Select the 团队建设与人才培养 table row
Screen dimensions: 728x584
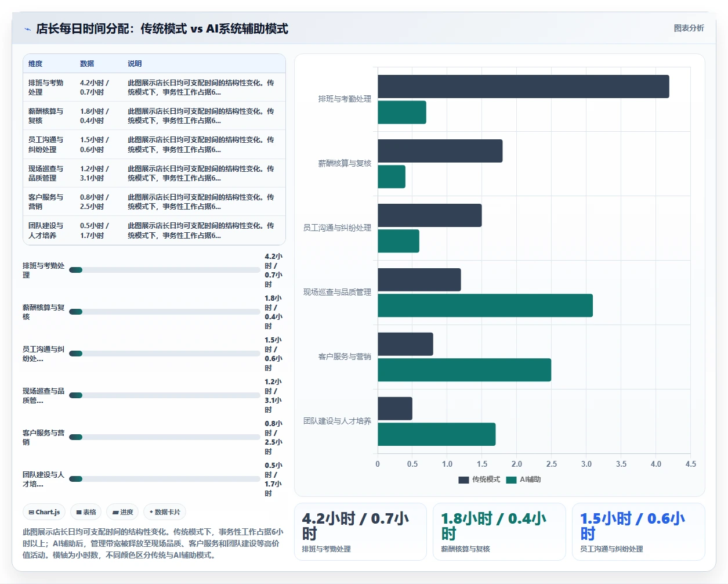(154, 230)
